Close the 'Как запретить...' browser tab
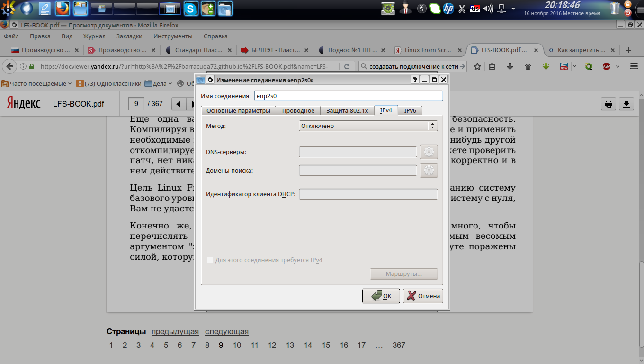Image resolution: width=644 pixels, height=364 pixels. point(612,50)
